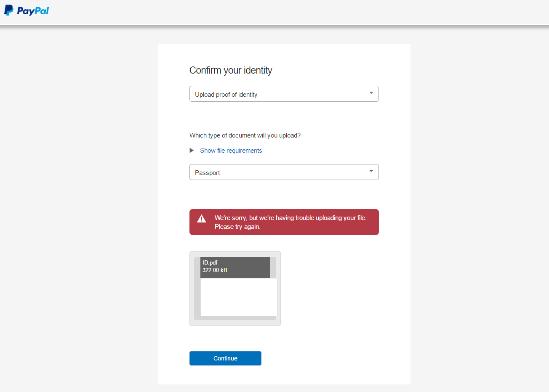
Task: Open the Show file requirements link
Action: point(231,151)
